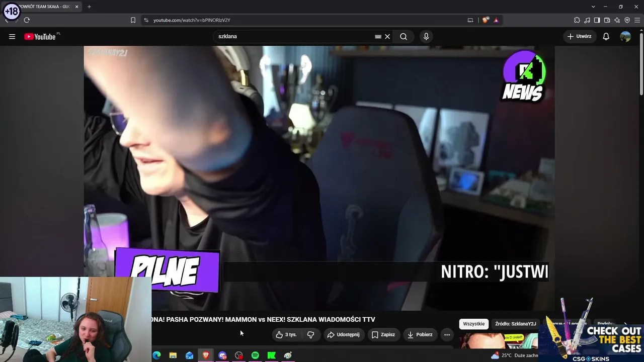Switch to Brave in the taskbar
The image size is (644, 362).
206,355
